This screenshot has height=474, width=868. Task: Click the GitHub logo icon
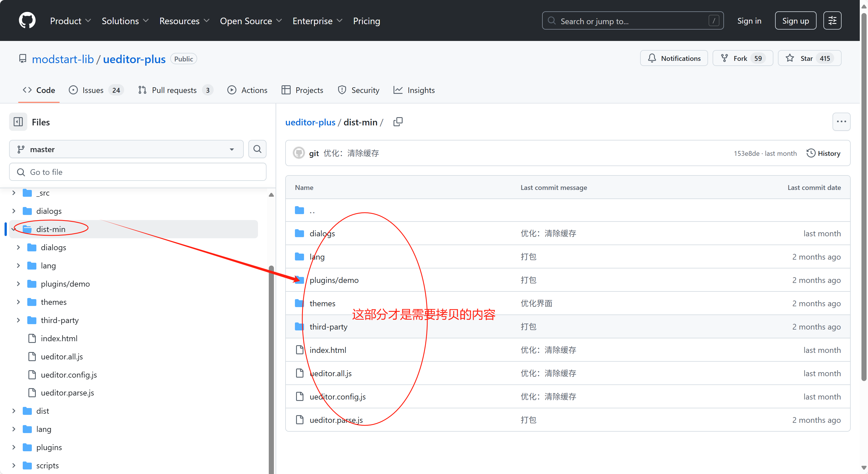tap(27, 20)
